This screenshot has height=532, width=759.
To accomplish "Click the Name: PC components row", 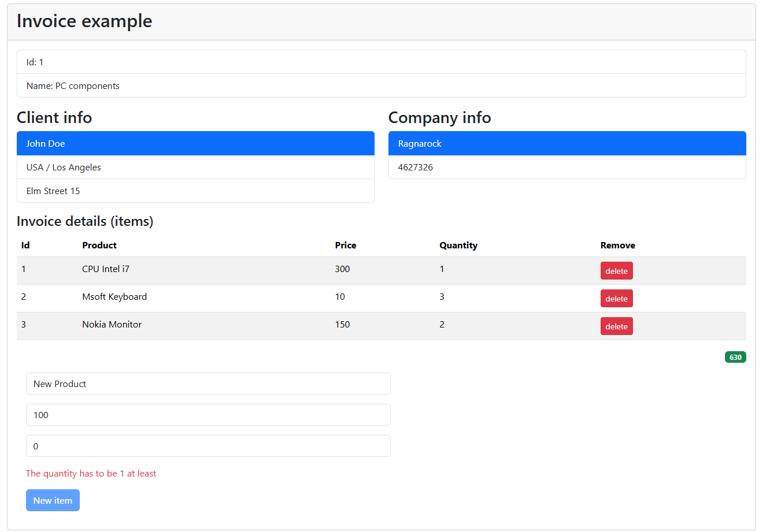I will tap(381, 86).
